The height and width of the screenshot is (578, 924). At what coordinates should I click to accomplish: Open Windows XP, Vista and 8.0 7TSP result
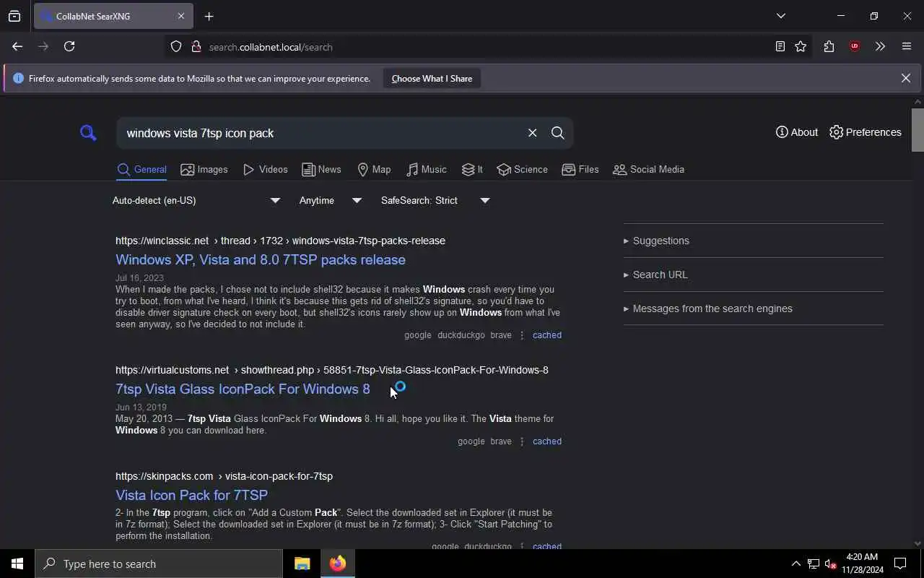coord(261,259)
